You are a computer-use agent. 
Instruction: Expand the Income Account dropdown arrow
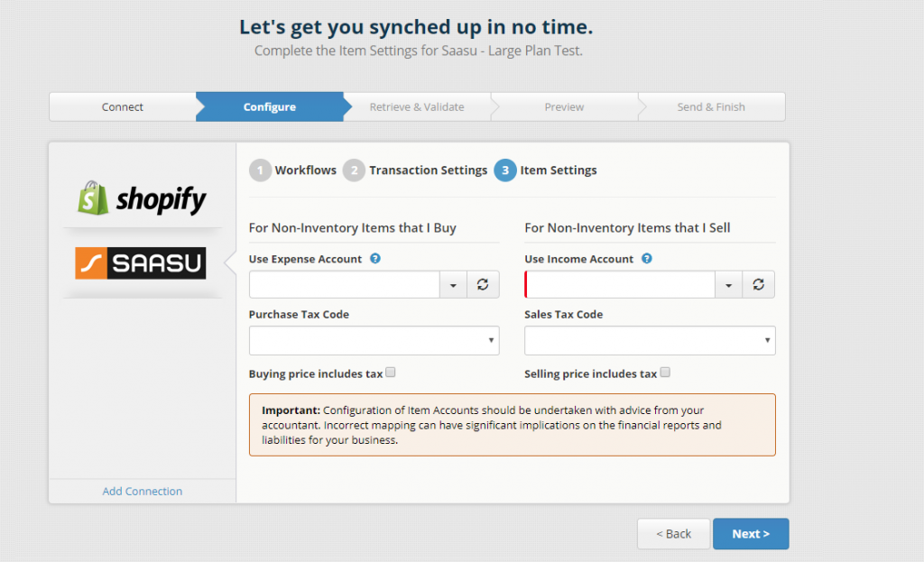(729, 284)
